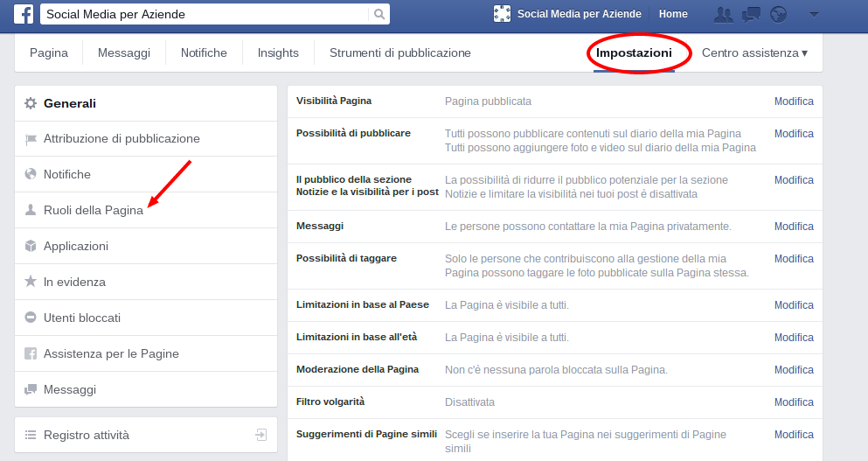Image resolution: width=868 pixels, height=461 pixels.
Task: Expand the Centro assistenza dropdown
Action: (x=754, y=52)
